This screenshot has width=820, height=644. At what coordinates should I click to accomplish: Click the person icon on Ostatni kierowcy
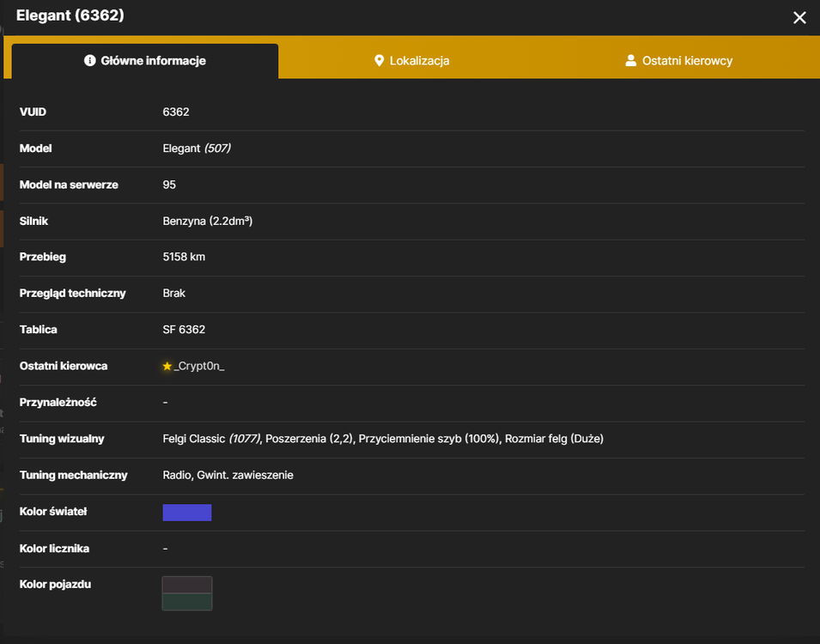coord(631,61)
